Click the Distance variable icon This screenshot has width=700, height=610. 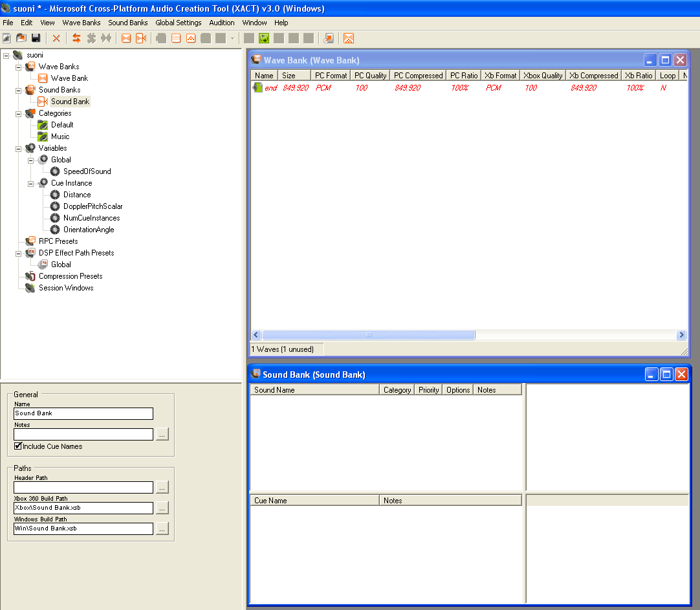pyautogui.click(x=55, y=195)
